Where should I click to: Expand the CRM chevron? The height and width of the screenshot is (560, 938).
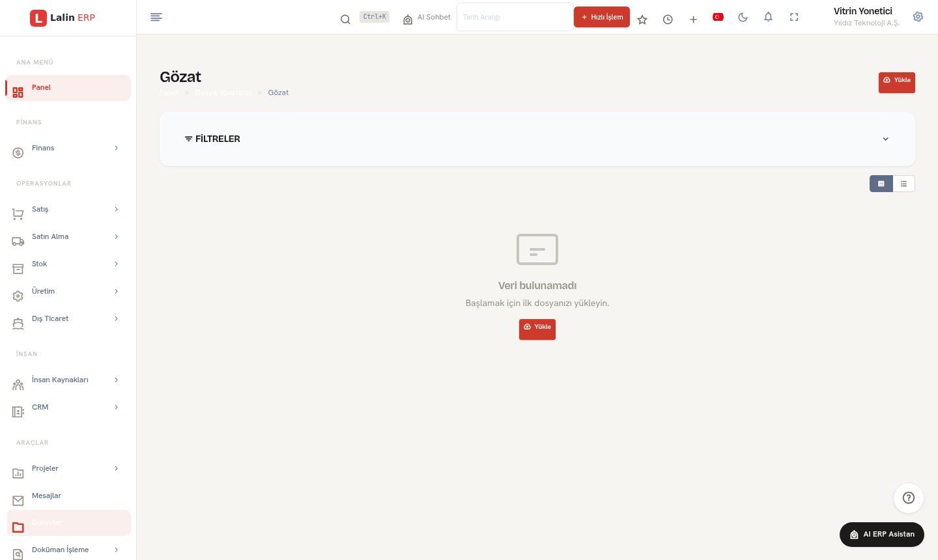(117, 407)
